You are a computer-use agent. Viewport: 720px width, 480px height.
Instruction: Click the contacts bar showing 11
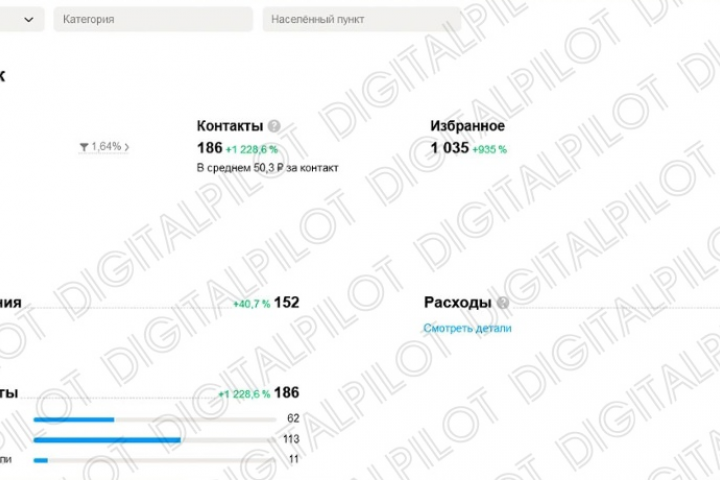tap(41, 460)
